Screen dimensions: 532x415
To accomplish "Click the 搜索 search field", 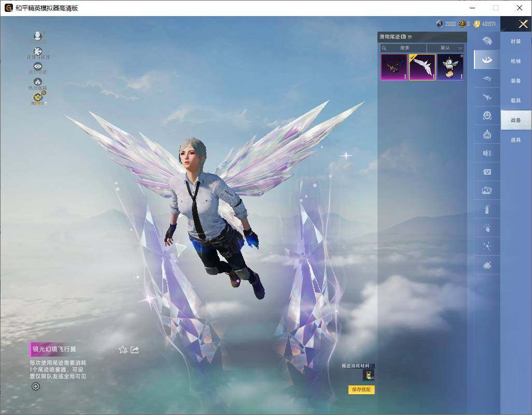I will (x=403, y=48).
